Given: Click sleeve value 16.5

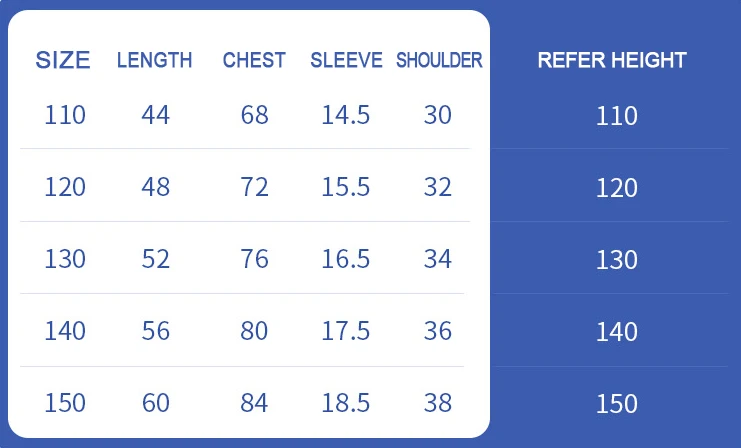Looking at the screenshot, I should tap(346, 259).
